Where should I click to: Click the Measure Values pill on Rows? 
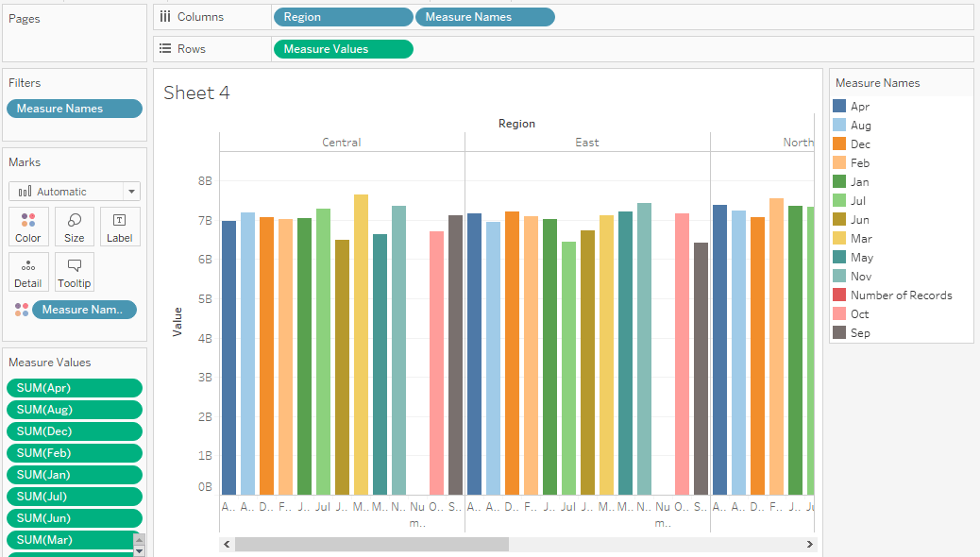(x=343, y=48)
